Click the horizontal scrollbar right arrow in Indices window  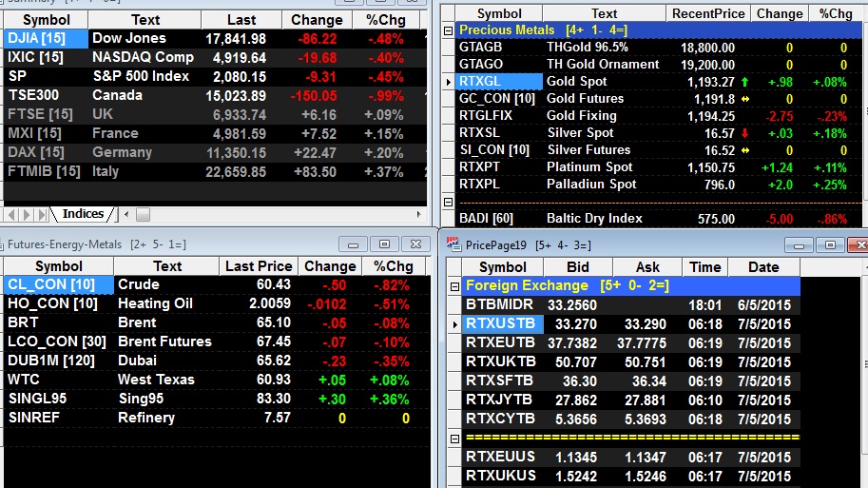[x=419, y=214]
